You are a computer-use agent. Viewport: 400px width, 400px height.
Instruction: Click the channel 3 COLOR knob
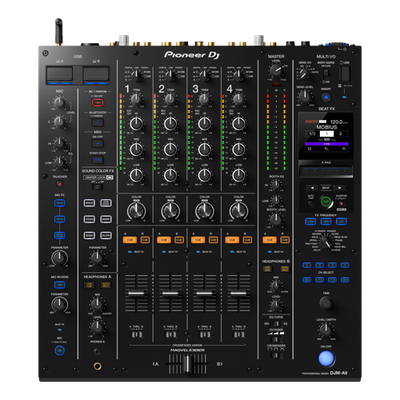204,211
